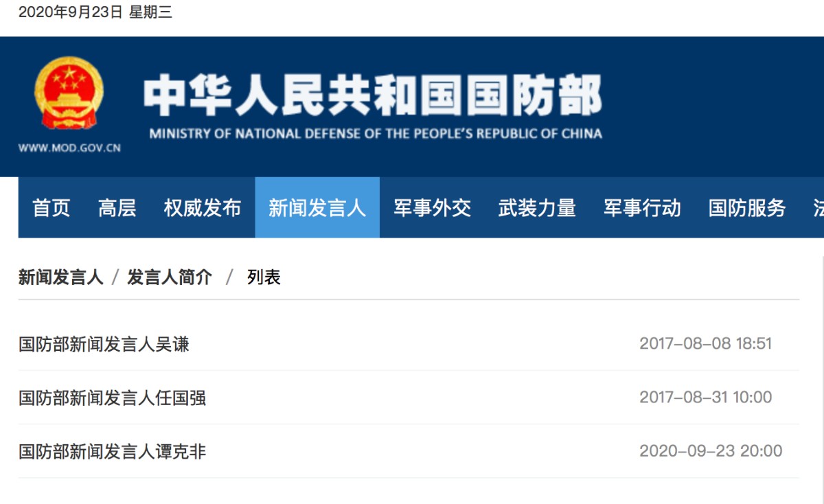
Task: Click the 列表 breadcrumb text
Action: (x=264, y=277)
